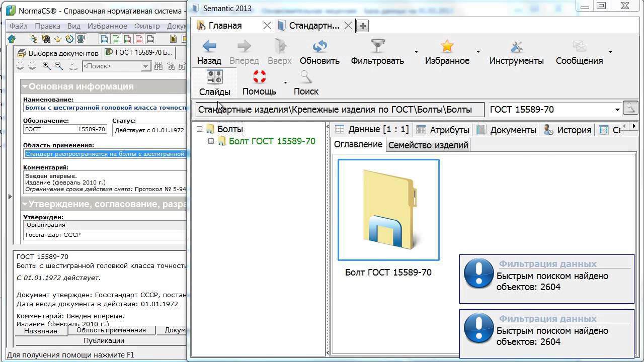Click the green document icon in NormaCS toolbar
The width and height of the screenshot is (644, 362).
pyautogui.click(x=116, y=39)
